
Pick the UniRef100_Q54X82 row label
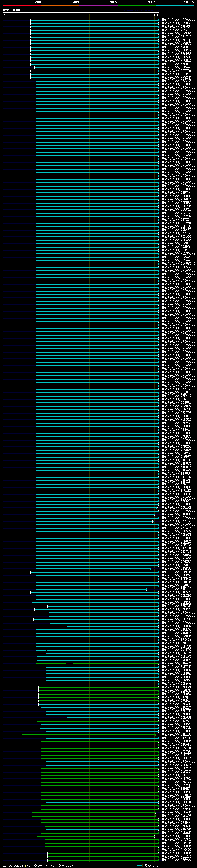(177, 562)
